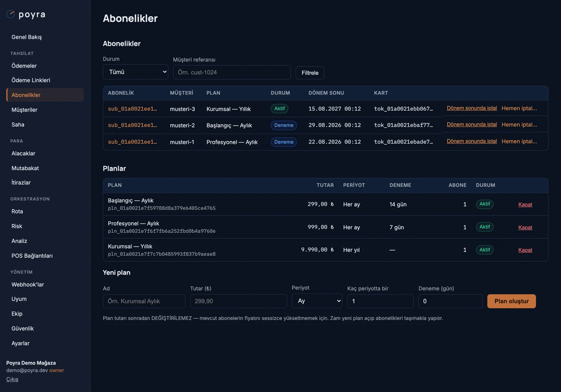
Task: Open subscription for musteri-3
Action: click(x=133, y=109)
